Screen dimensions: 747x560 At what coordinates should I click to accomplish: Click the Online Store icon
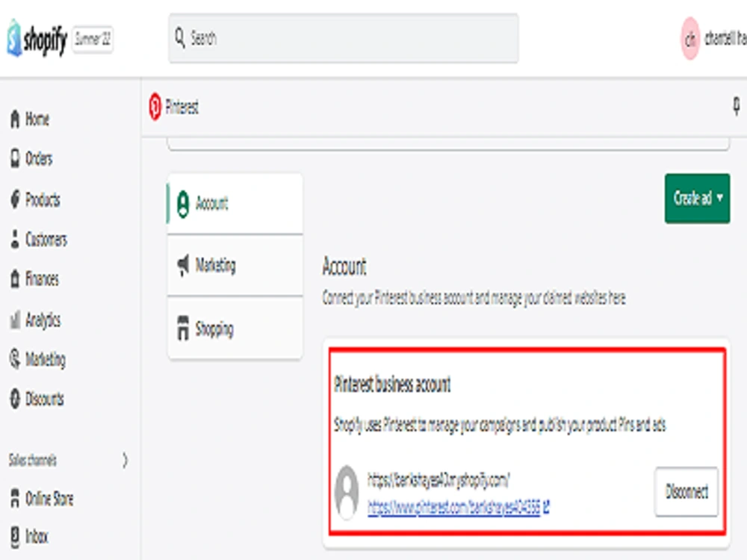click(15, 499)
